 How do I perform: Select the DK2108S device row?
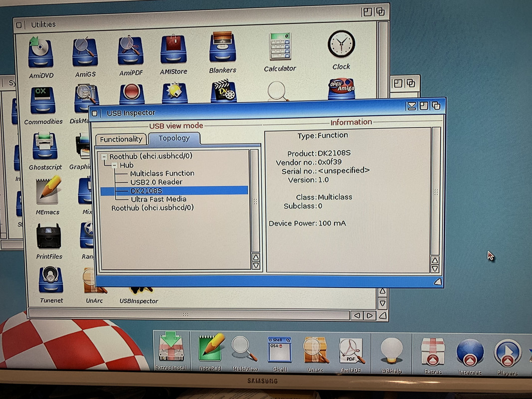tap(175, 191)
